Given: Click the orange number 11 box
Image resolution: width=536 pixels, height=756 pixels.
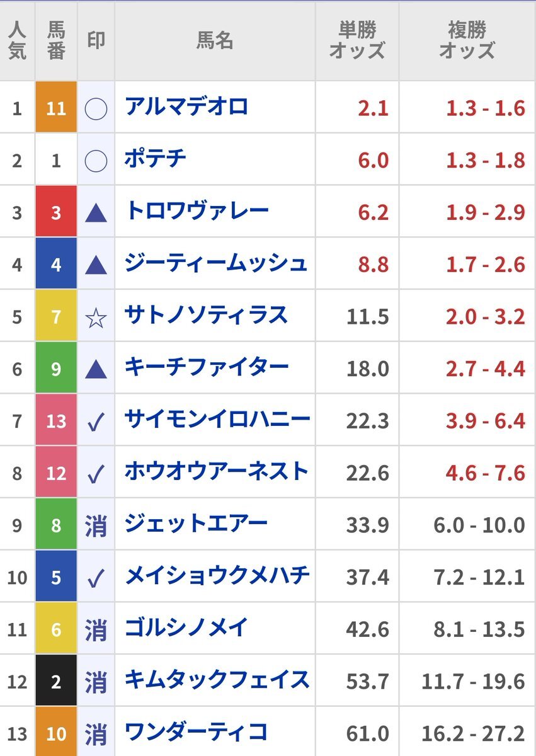Looking at the screenshot, I should point(56,107).
